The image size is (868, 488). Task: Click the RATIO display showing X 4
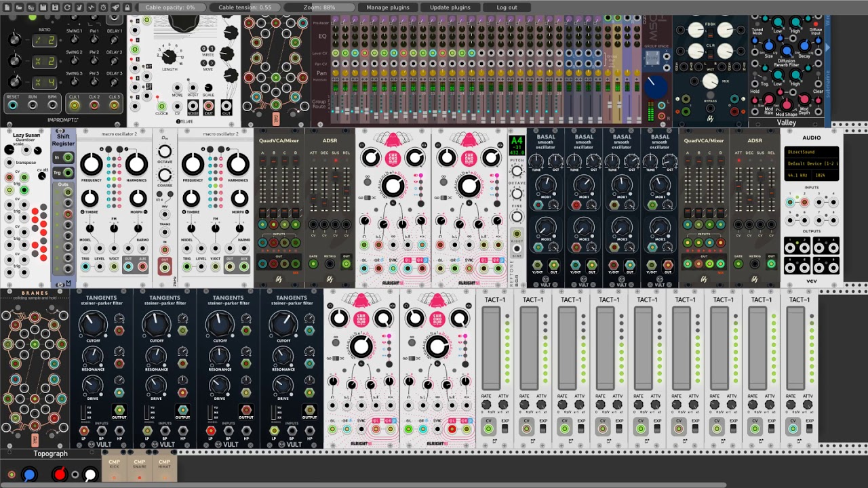[x=45, y=83]
